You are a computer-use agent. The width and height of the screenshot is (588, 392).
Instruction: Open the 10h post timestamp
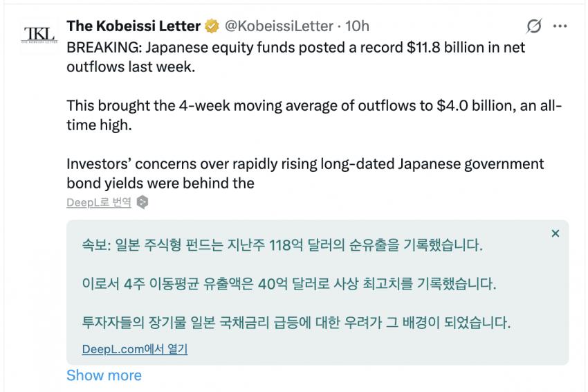pyautogui.click(x=357, y=26)
